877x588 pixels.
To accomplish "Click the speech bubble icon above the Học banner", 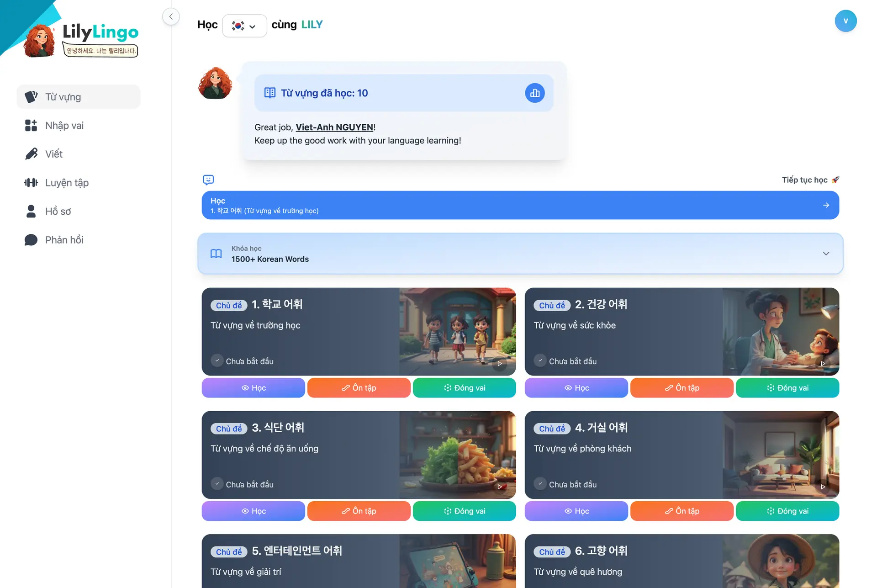I will [208, 180].
